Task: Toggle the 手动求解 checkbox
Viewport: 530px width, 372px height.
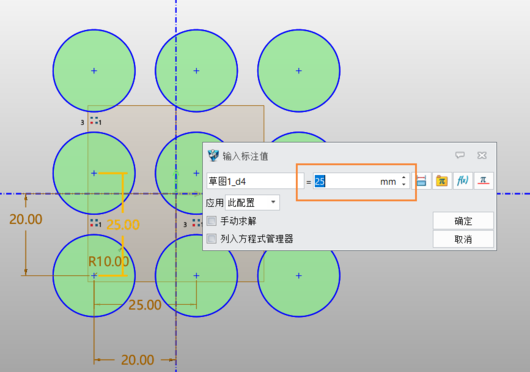Action: coord(212,221)
